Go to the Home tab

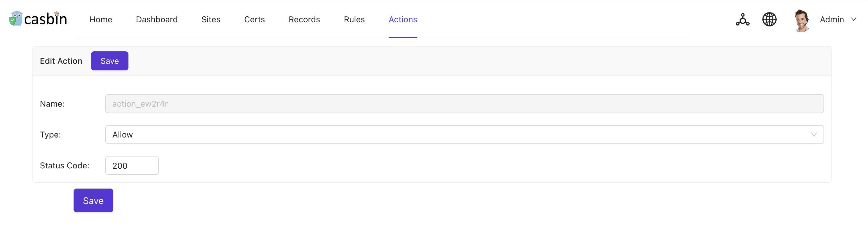click(x=101, y=20)
